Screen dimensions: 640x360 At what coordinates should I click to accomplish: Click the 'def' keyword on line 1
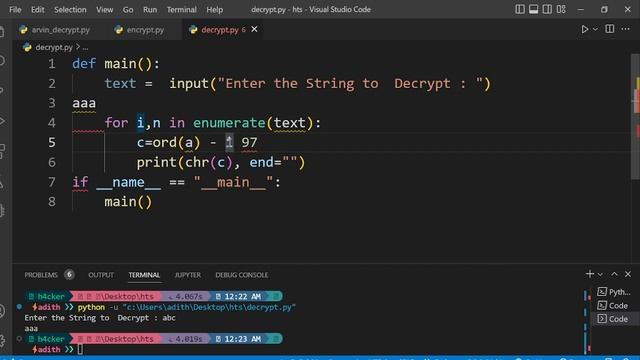[x=84, y=64]
